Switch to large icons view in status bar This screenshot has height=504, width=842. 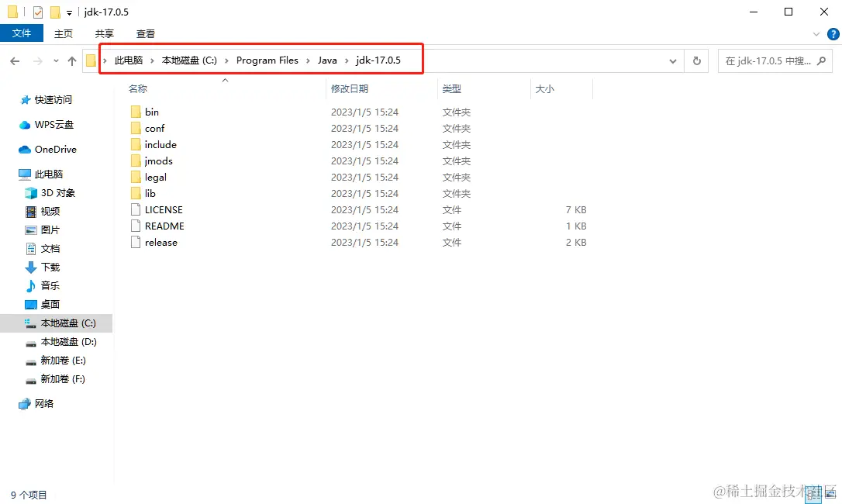(830, 495)
